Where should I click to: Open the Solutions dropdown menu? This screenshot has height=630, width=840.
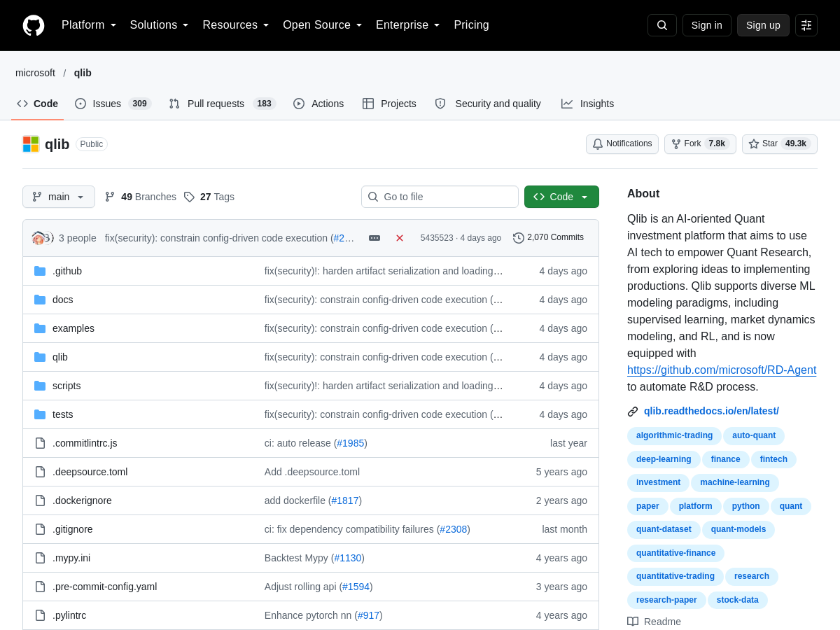coord(160,25)
